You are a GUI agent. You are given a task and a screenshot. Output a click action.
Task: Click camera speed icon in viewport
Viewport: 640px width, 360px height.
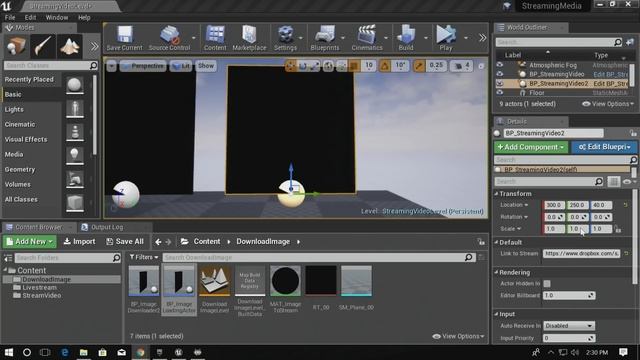(458, 66)
